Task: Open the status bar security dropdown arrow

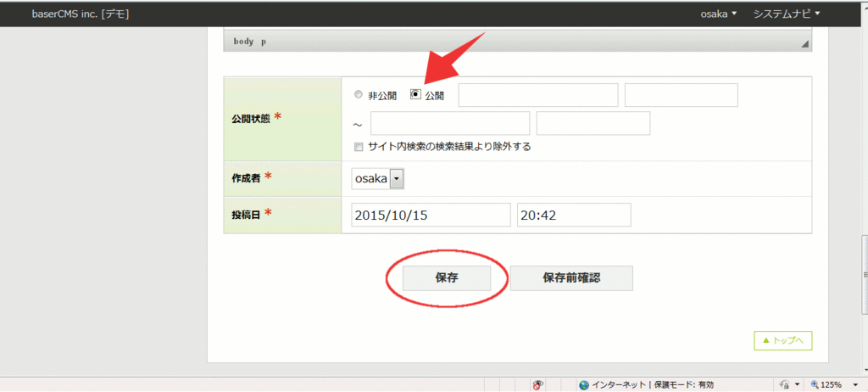Action: click(x=797, y=385)
